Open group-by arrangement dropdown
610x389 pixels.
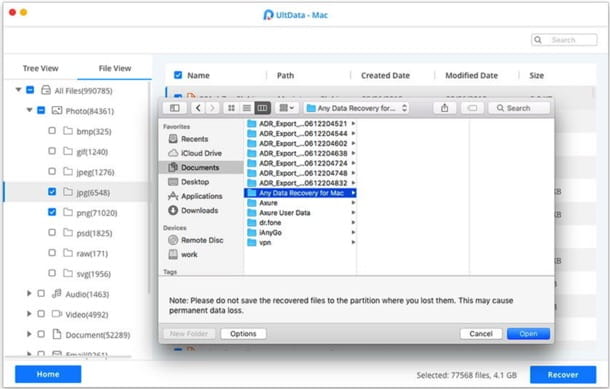287,108
